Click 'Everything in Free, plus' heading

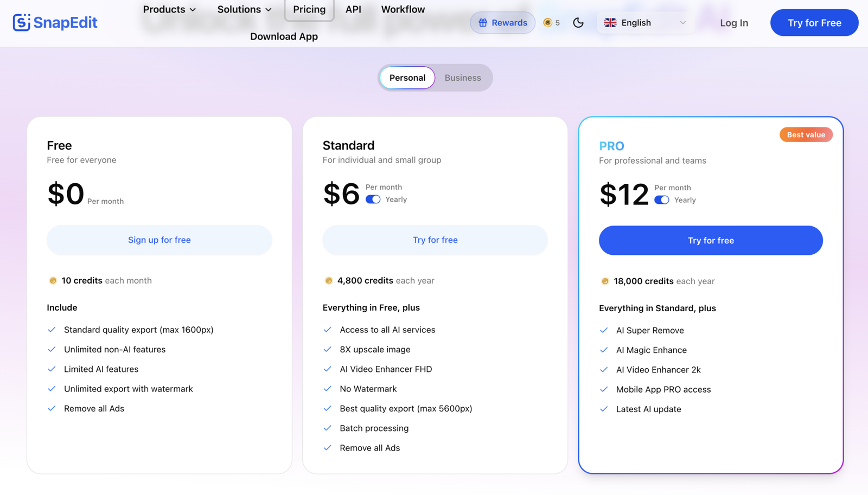tap(371, 308)
